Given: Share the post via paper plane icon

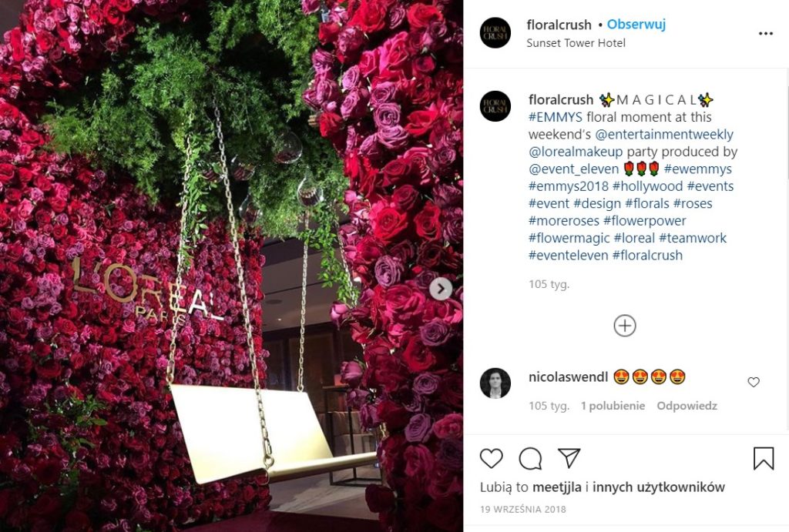Looking at the screenshot, I should [x=569, y=458].
